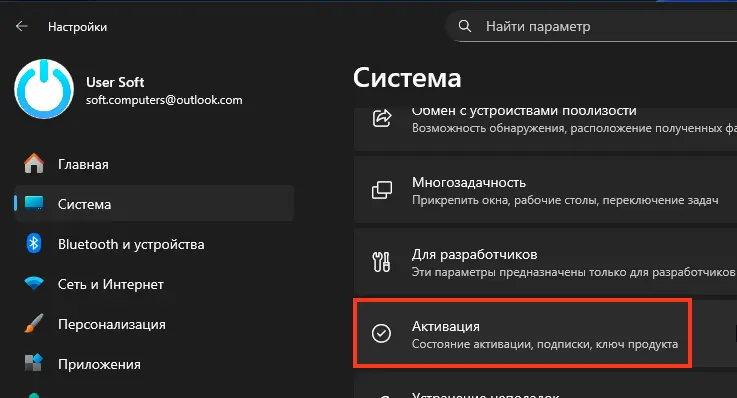This screenshot has height=398, width=737.
Task: Select Система in the sidebar
Action: pyautogui.click(x=154, y=203)
